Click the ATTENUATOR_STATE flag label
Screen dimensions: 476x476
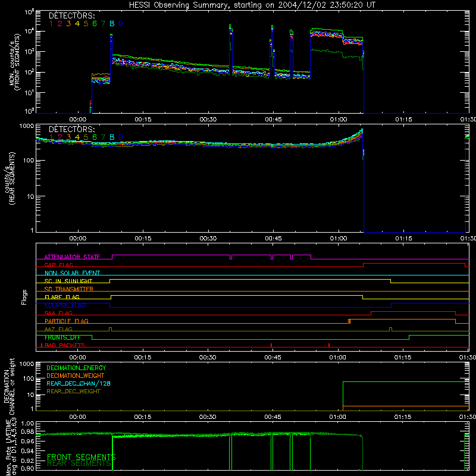[x=72, y=257]
